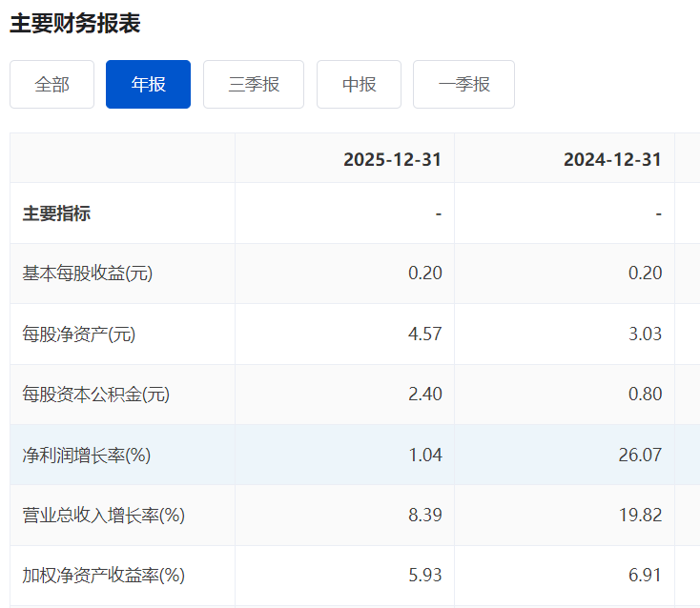Select the 全部 tab
This screenshot has height=608, width=700.
(x=52, y=85)
